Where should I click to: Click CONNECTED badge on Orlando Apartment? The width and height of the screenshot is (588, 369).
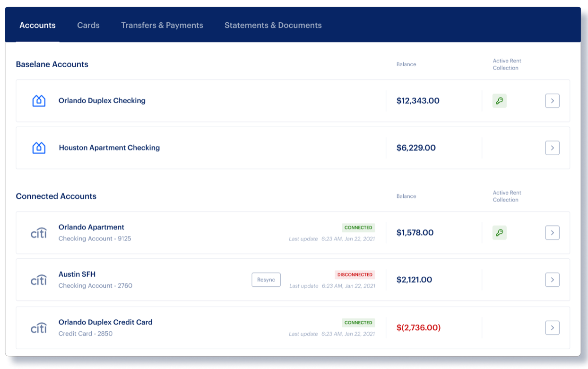click(x=358, y=228)
